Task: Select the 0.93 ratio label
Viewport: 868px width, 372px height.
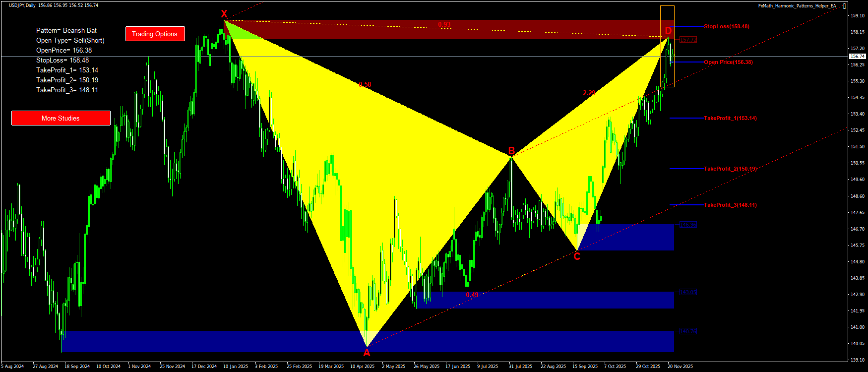Action: point(444,24)
